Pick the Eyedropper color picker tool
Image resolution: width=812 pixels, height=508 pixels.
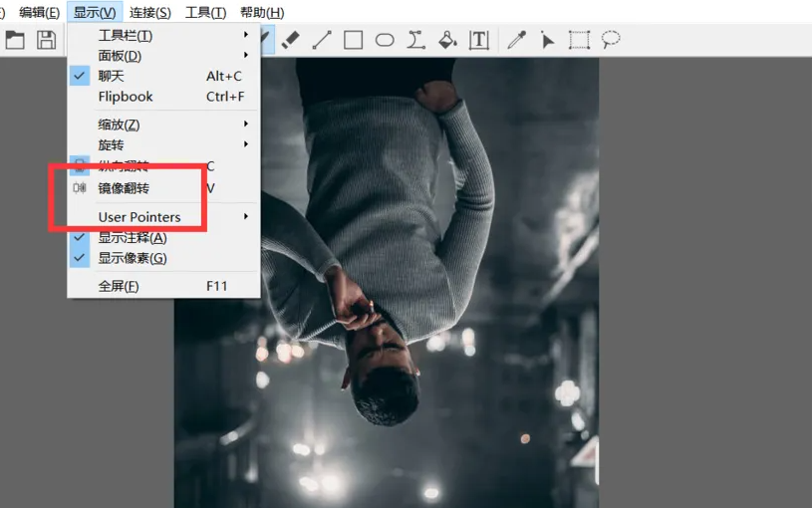(516, 40)
